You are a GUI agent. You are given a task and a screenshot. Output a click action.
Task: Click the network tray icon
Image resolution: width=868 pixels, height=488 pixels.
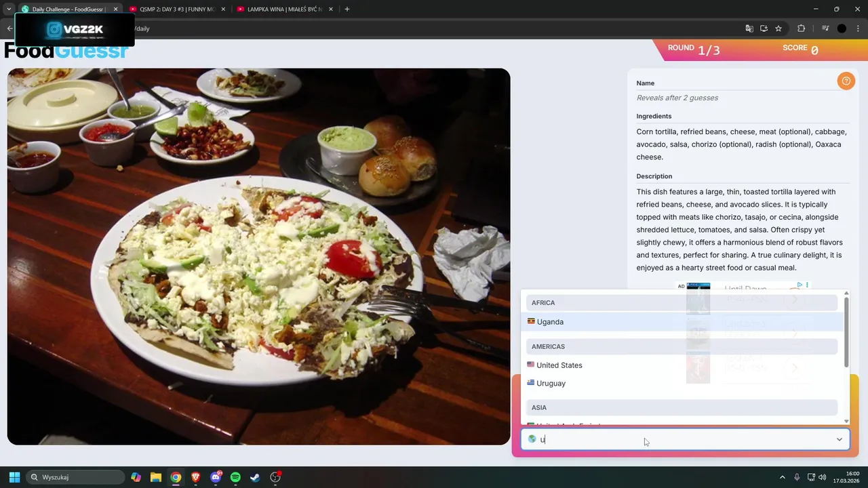811,477
